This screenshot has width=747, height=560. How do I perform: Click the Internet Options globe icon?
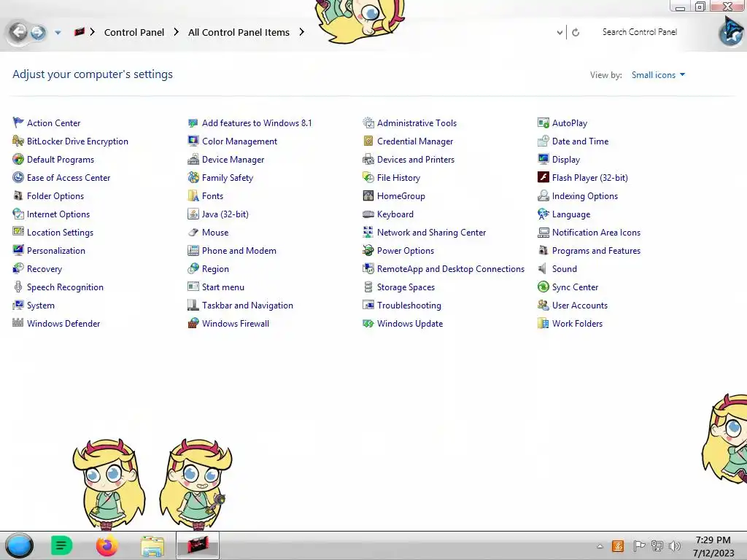[x=18, y=214]
